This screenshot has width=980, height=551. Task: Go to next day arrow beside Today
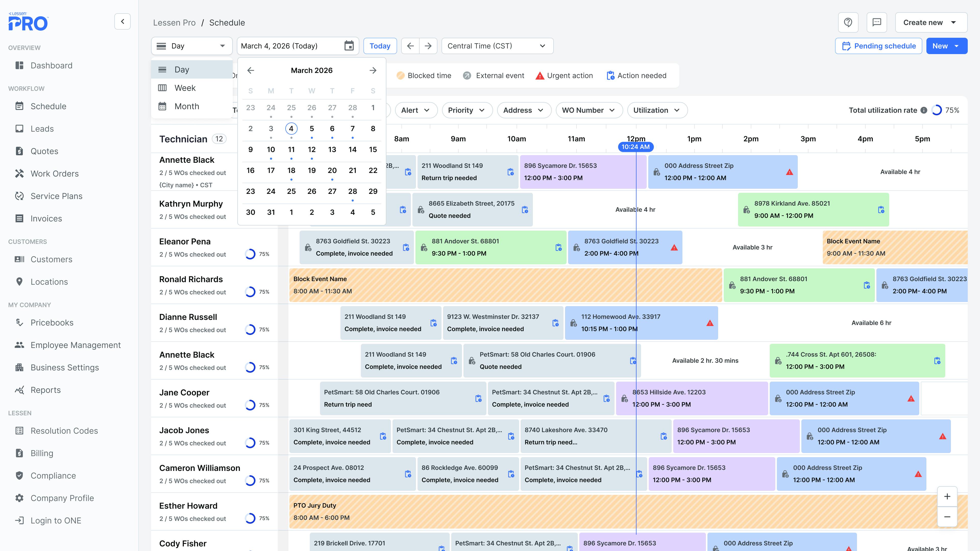coord(428,46)
